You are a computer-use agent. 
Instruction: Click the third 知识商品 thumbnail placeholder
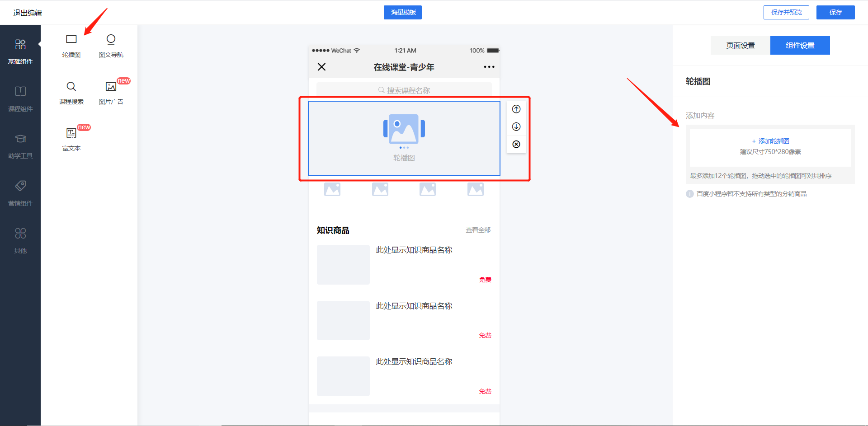pyautogui.click(x=343, y=376)
